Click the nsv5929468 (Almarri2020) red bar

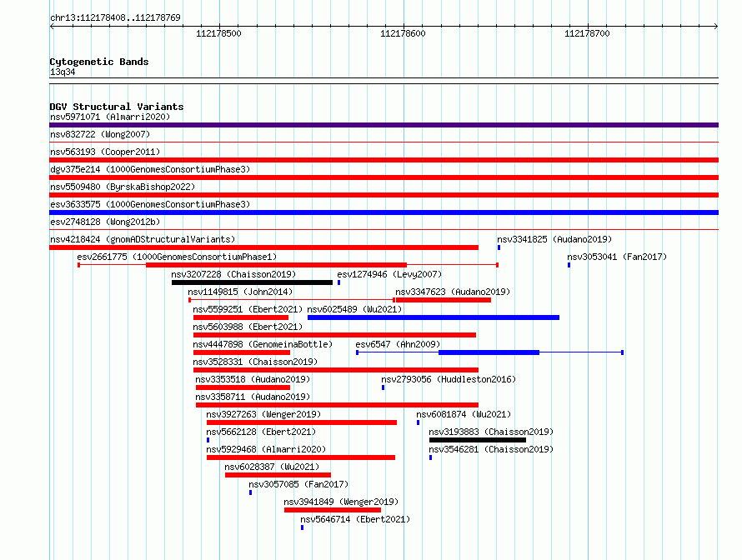pyautogui.click(x=301, y=457)
